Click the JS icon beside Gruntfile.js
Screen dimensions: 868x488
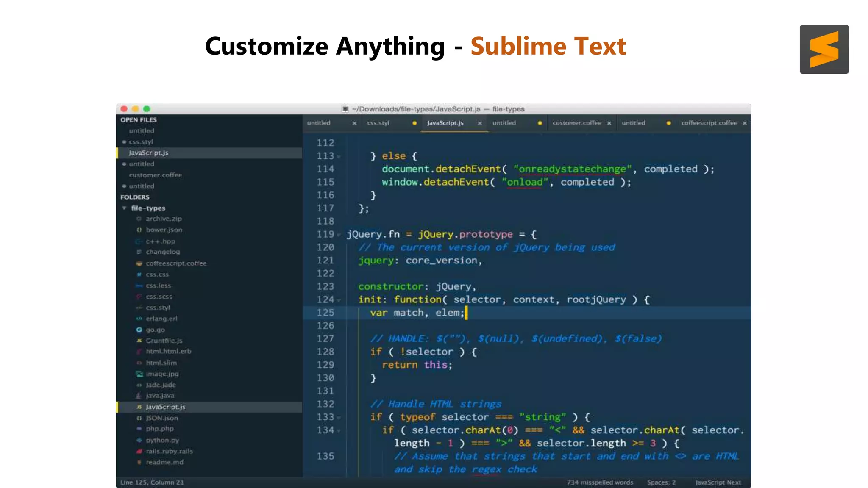pos(139,341)
